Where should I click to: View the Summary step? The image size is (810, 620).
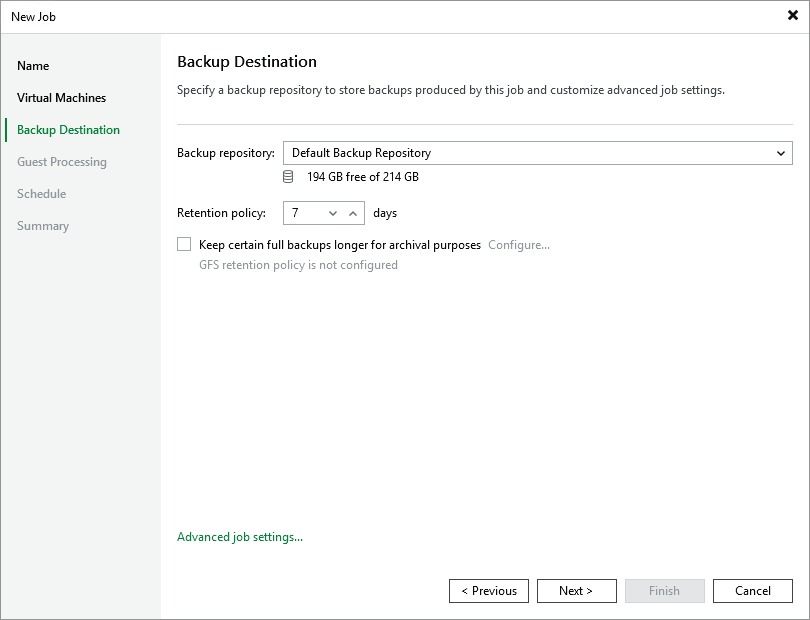tap(43, 225)
